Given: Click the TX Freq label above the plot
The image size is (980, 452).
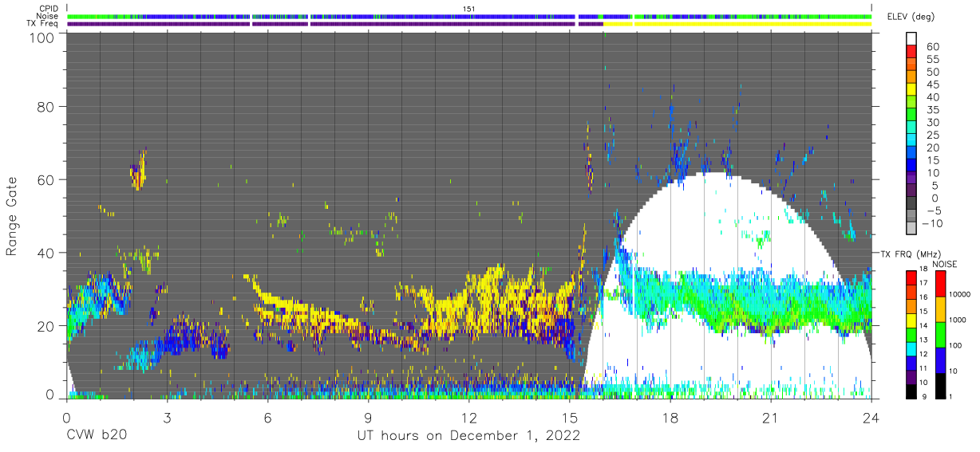Looking at the screenshot, I should pos(43,24).
